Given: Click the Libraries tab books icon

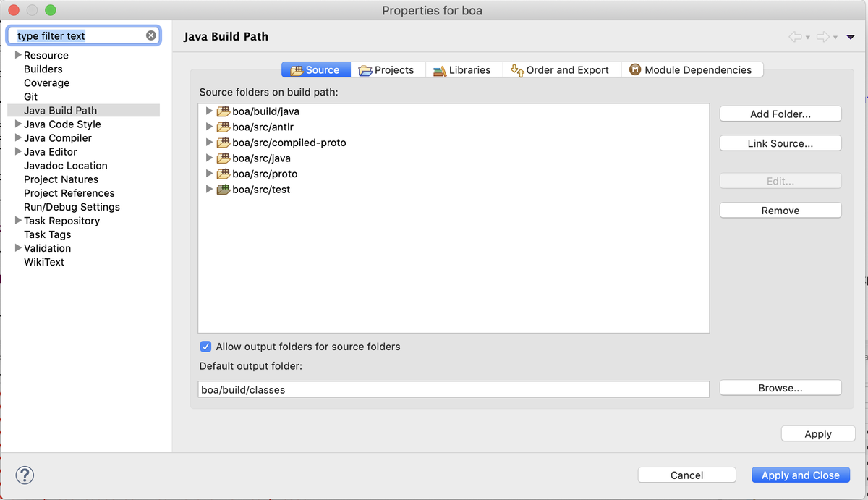Looking at the screenshot, I should pos(439,69).
